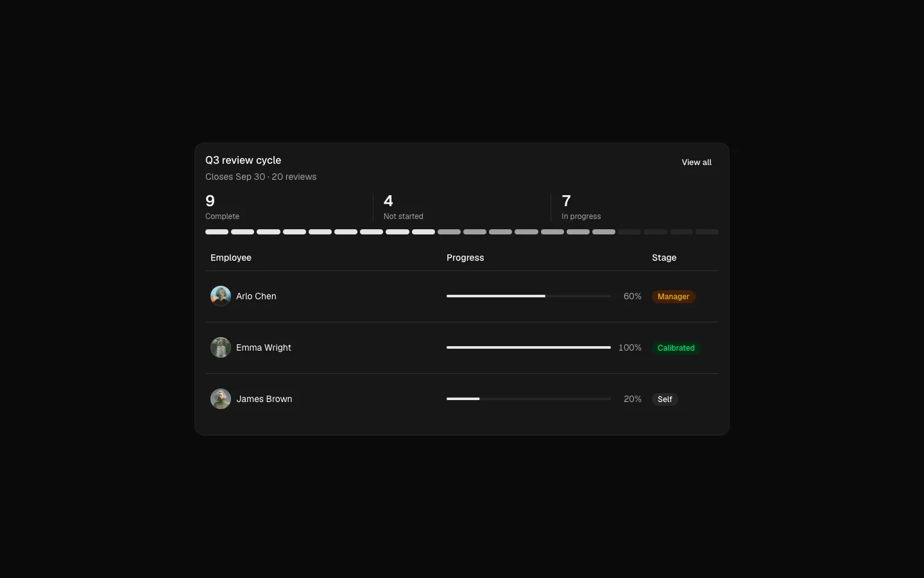Click the Progress column header
Image resolution: width=924 pixels, height=578 pixels.
(x=465, y=258)
